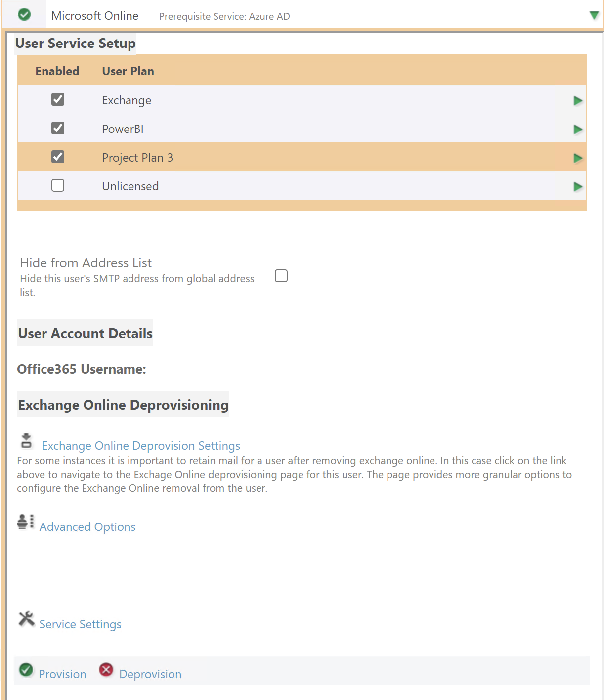Uncheck the Exchange user plan checkbox
Viewport: 604px width, 700px height.
point(58,100)
